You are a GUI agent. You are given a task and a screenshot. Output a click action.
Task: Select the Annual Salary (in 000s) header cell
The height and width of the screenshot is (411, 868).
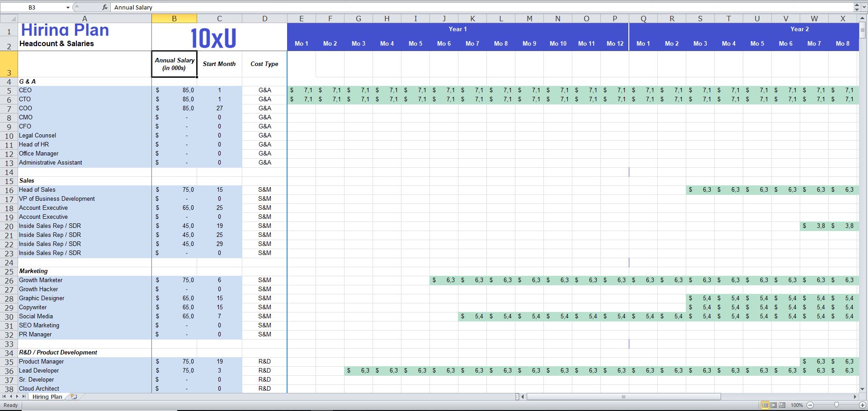pos(175,64)
